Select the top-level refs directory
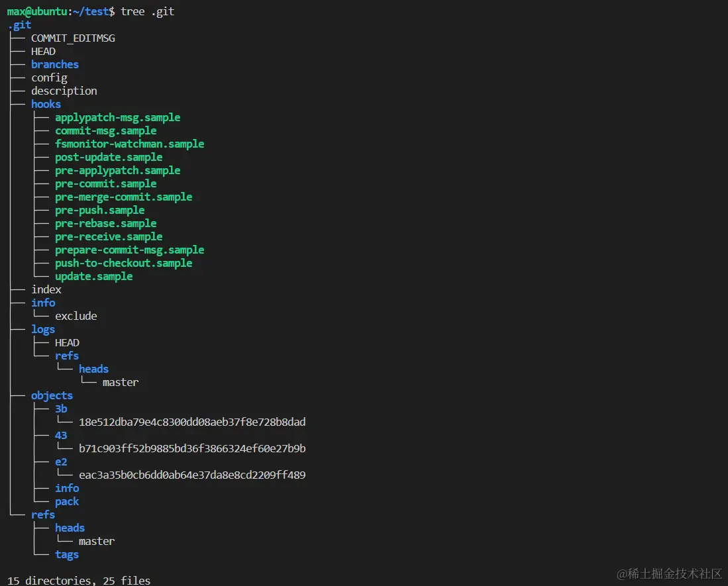The height and width of the screenshot is (586, 728). click(x=43, y=515)
